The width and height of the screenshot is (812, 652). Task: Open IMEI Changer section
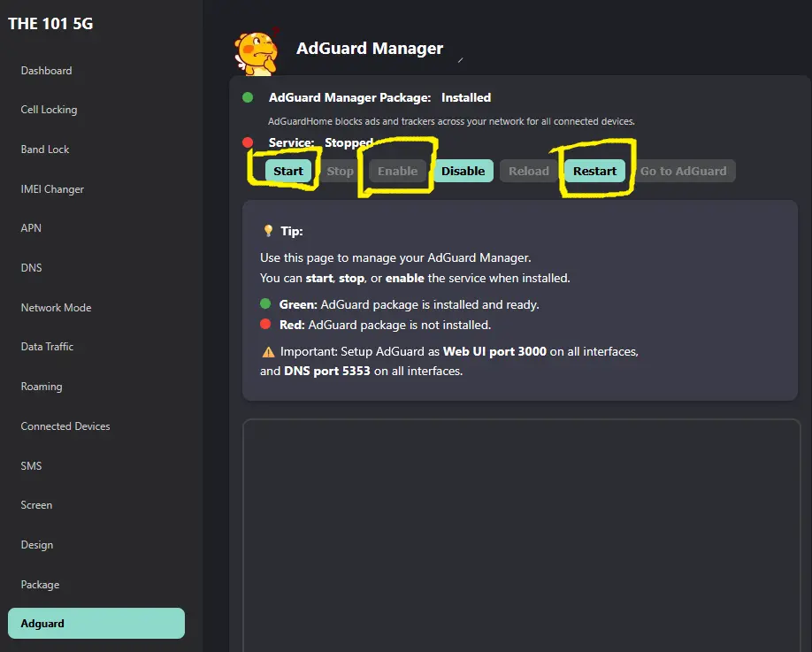[x=52, y=189]
